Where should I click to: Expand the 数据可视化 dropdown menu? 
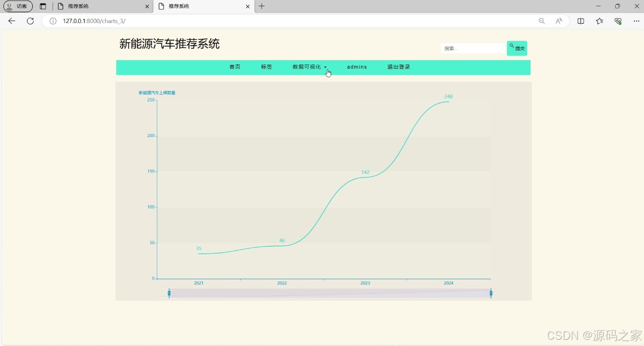point(310,67)
